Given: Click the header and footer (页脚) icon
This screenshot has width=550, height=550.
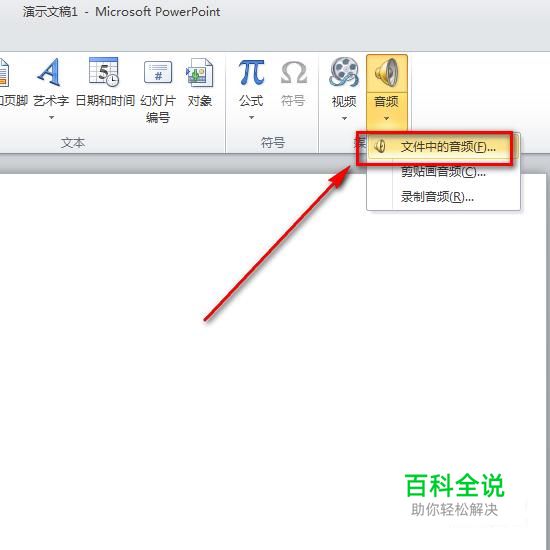Looking at the screenshot, I should [4, 73].
